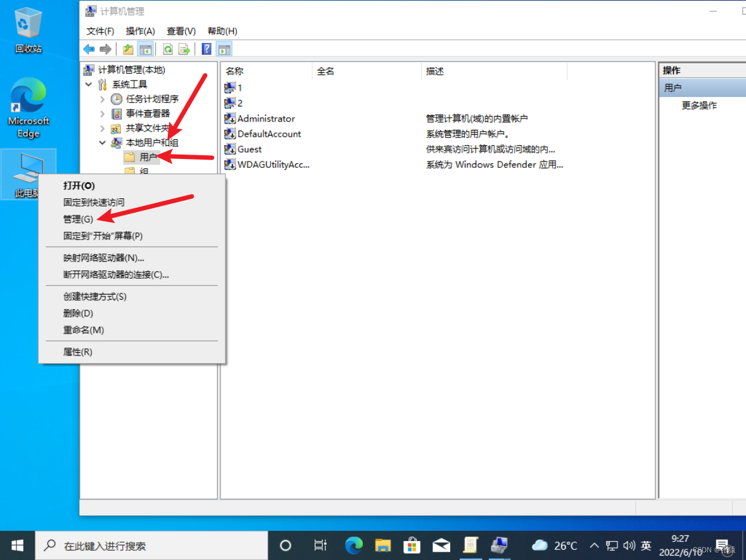Select the Guest user icon
The height and width of the screenshot is (560, 746).
pyautogui.click(x=230, y=149)
